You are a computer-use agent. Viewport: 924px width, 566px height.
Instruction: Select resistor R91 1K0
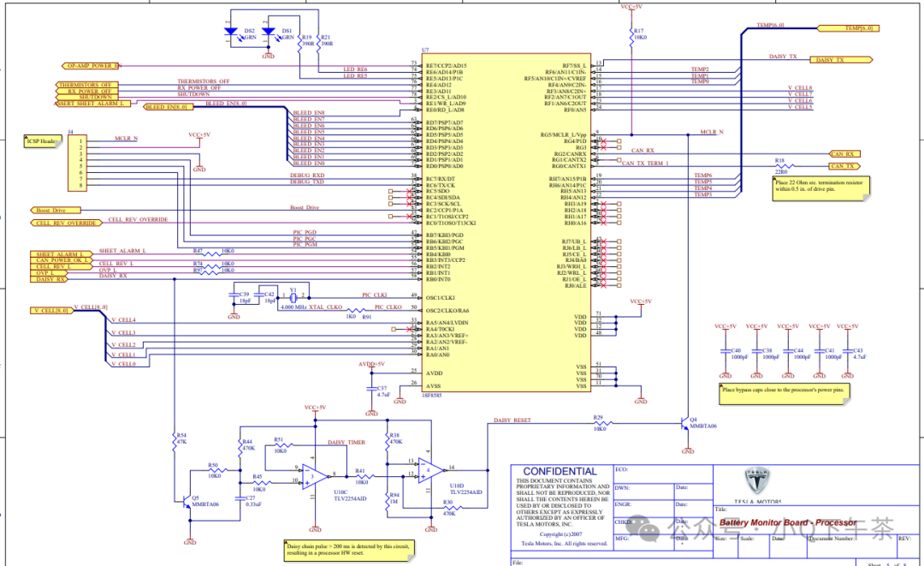[356, 311]
